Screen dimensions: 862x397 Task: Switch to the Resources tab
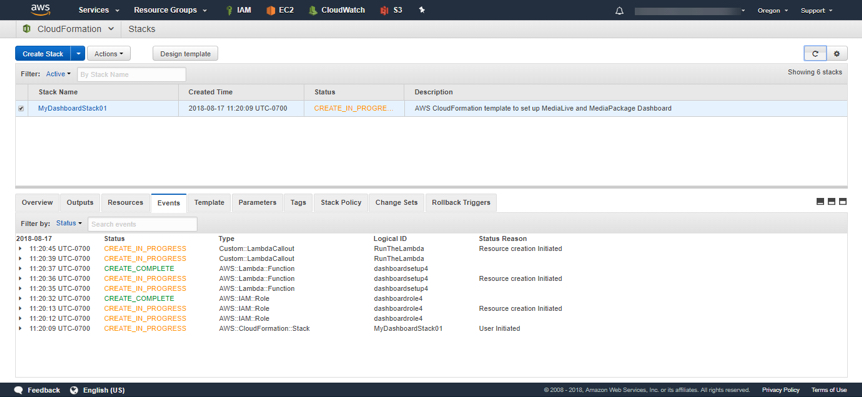pyautogui.click(x=125, y=202)
